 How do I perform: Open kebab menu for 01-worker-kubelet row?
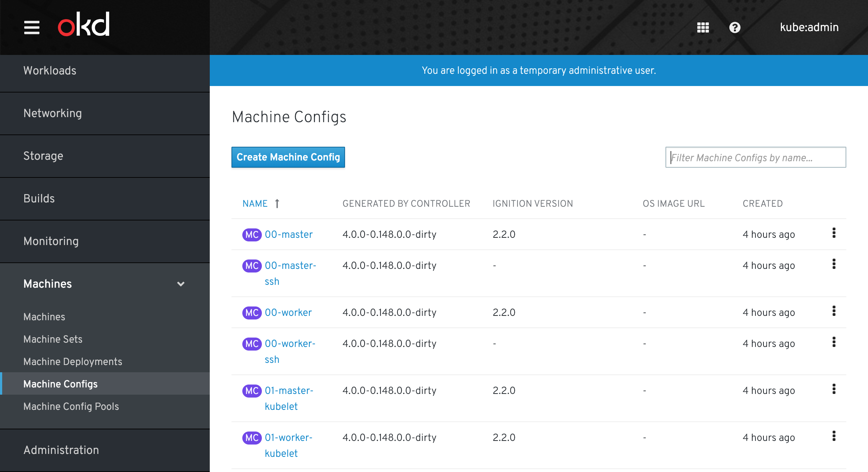tap(834, 436)
